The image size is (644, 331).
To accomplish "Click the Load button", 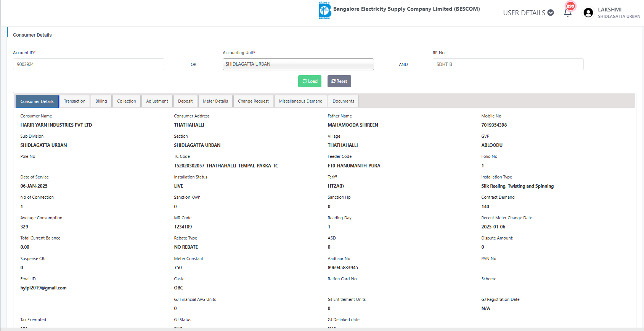I will (x=310, y=81).
